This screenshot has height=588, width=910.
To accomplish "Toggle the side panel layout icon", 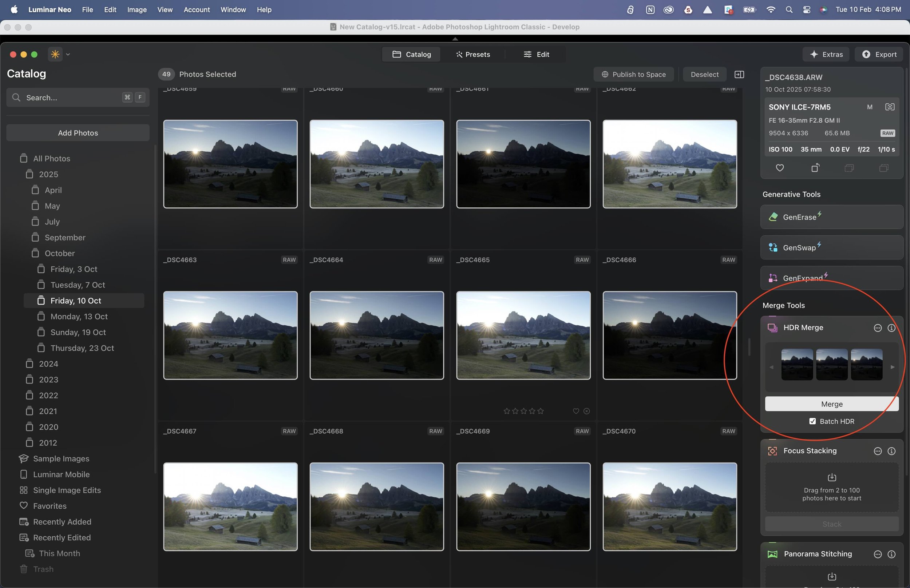I will (x=739, y=75).
